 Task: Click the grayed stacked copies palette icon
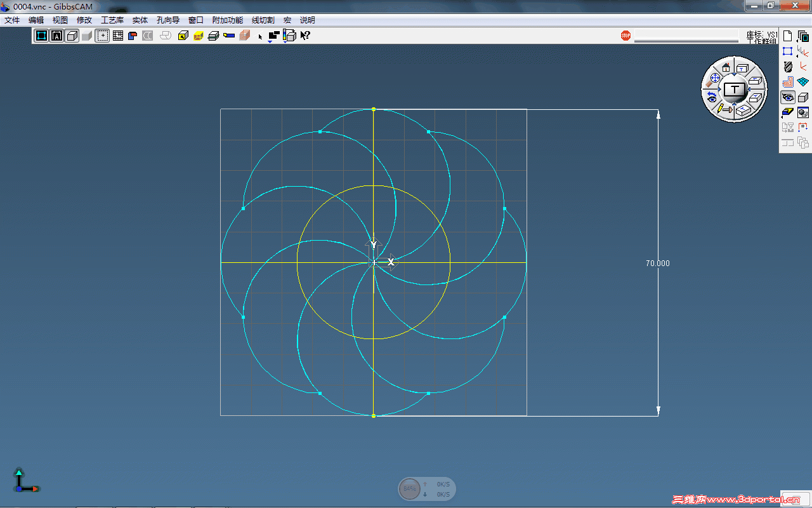803,143
